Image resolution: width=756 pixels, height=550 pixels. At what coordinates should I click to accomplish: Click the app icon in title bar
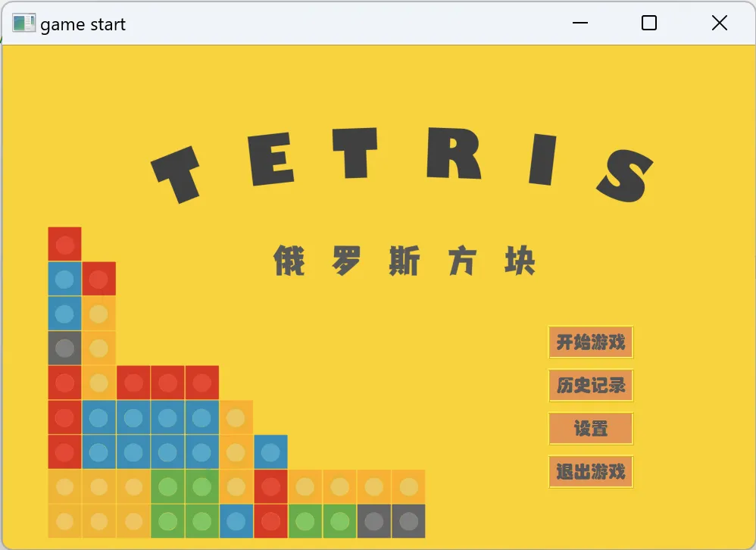click(23, 23)
